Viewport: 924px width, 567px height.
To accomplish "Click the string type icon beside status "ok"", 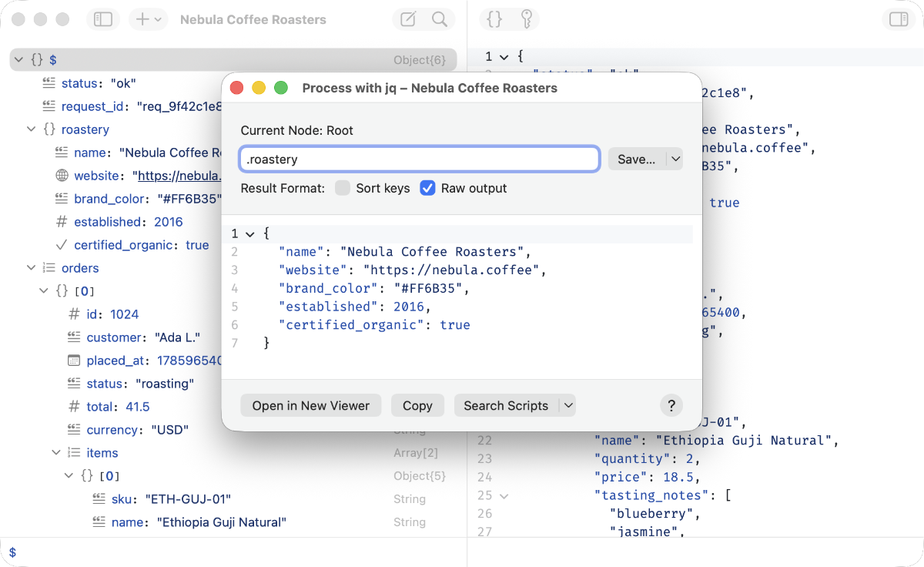I will click(x=49, y=83).
